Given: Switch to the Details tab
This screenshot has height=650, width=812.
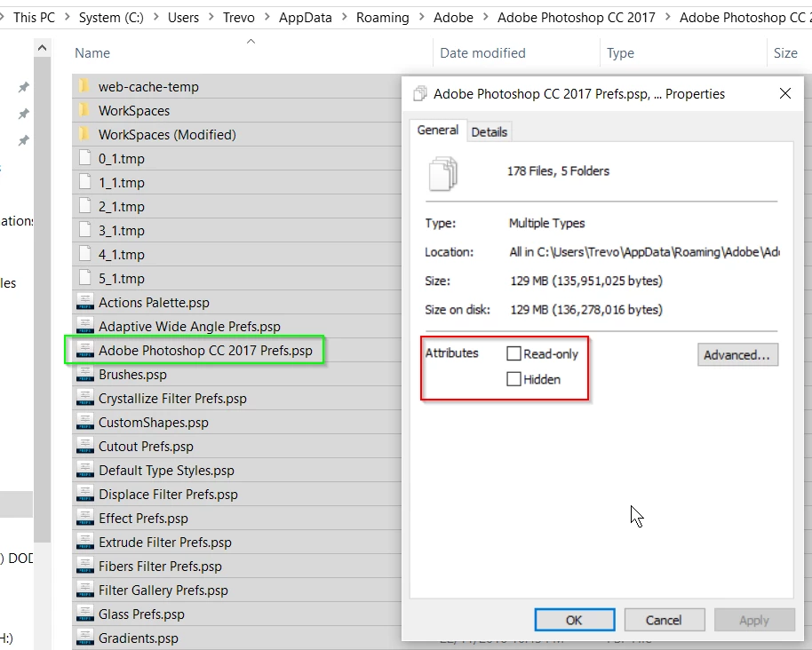Looking at the screenshot, I should (x=489, y=132).
